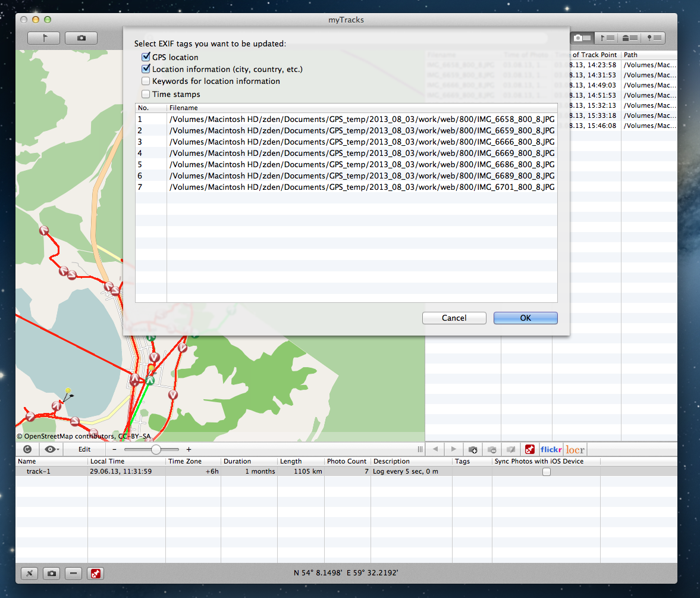Check Sync Photos with iOS Device for track-1
This screenshot has width=700, height=598.
(547, 472)
